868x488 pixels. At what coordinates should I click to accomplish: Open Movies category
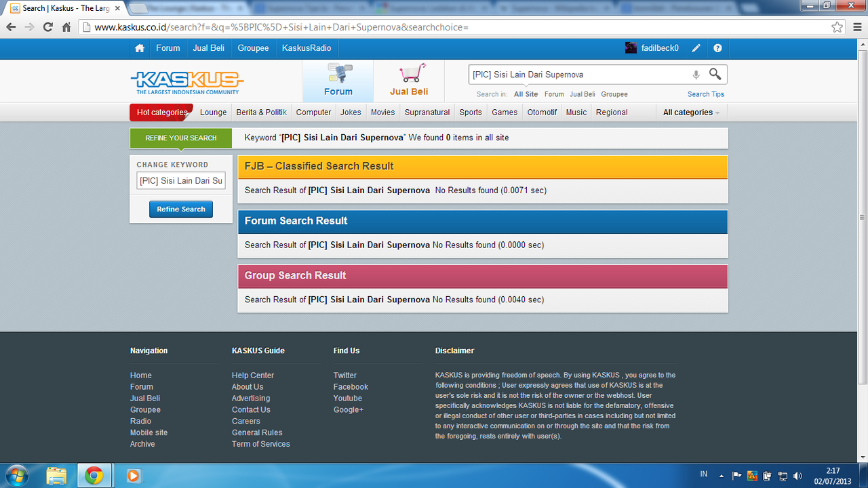tap(383, 113)
